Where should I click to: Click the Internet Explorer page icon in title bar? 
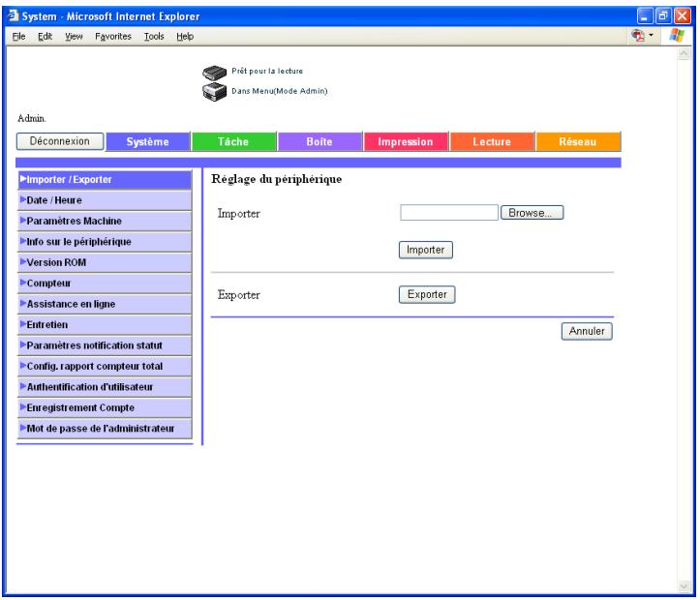tap(13, 15)
